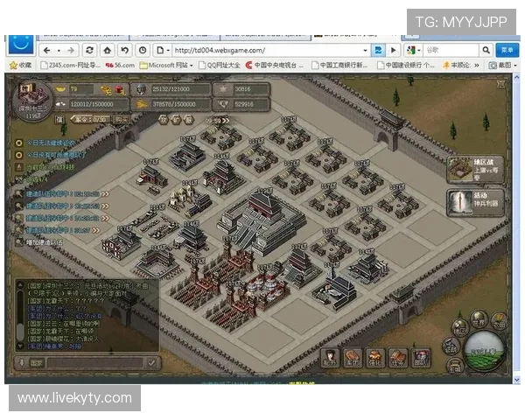Confirm chat message with checkmark button

coord(151,362)
